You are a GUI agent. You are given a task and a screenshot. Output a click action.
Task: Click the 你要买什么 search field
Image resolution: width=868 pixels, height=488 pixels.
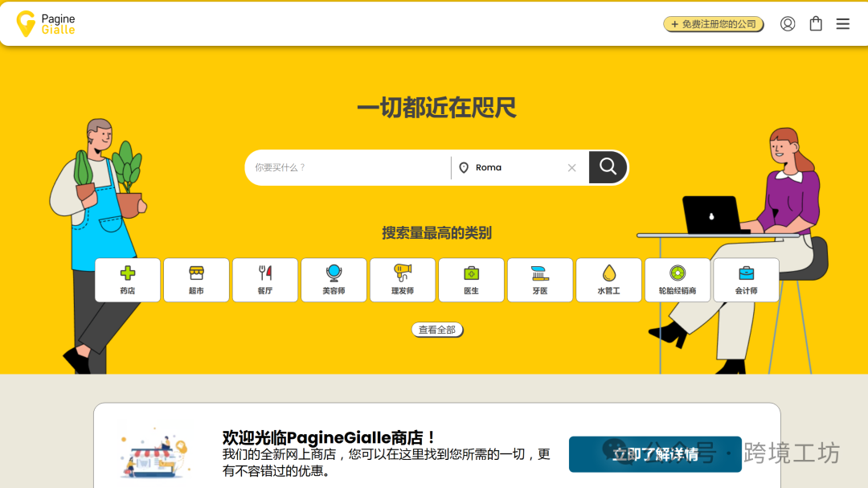(x=347, y=168)
